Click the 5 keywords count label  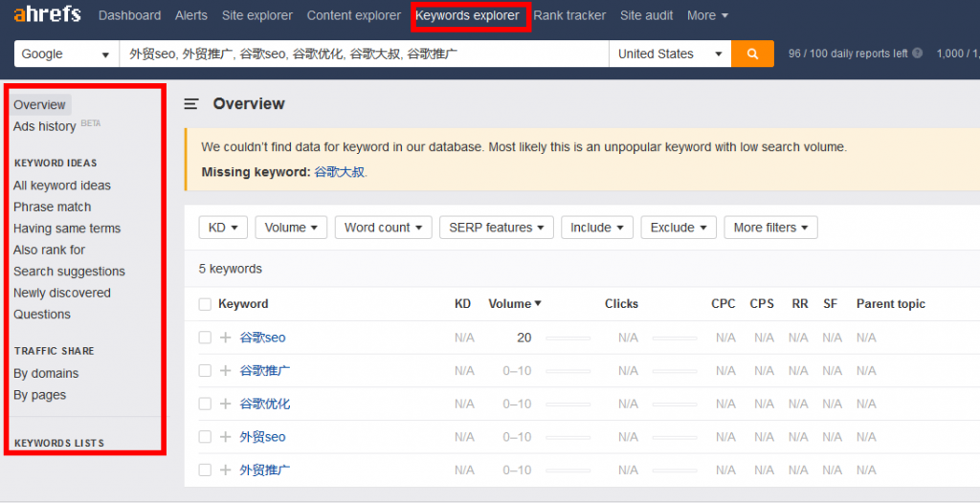[230, 270]
